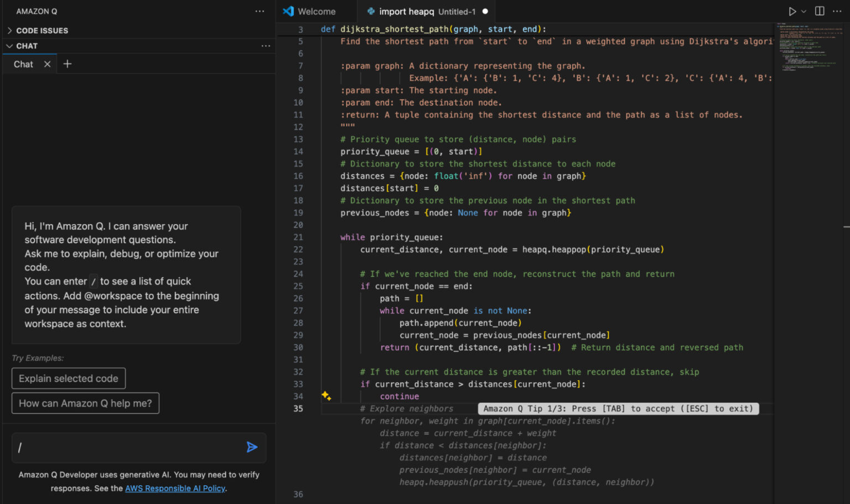Start a new chat with the plus icon
Viewport: 850px width, 504px height.
point(67,63)
